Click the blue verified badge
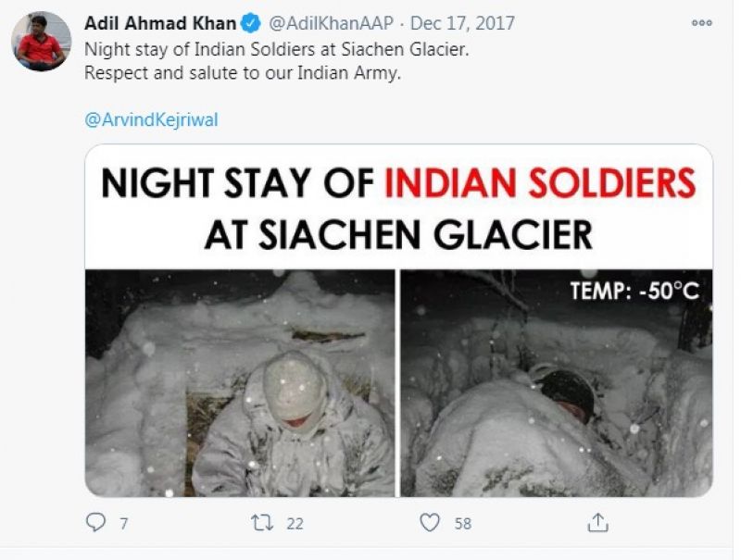 click(250, 23)
